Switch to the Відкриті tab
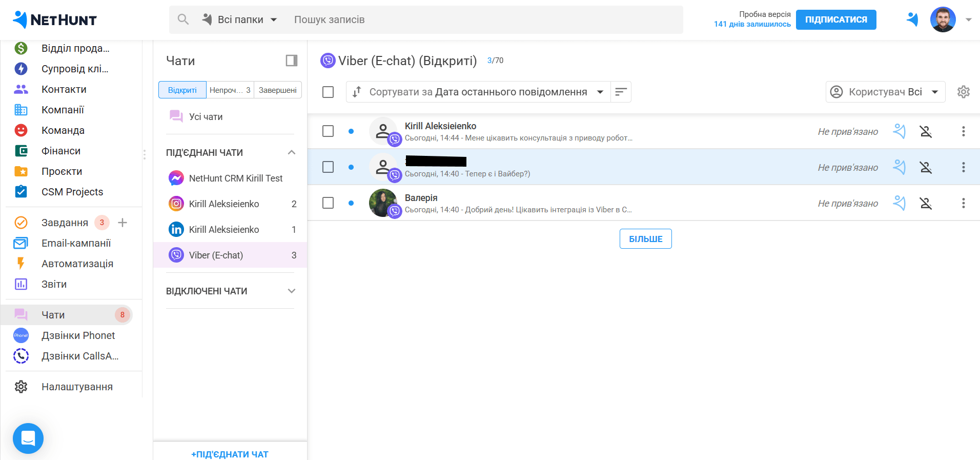The height and width of the screenshot is (460, 980). click(182, 90)
